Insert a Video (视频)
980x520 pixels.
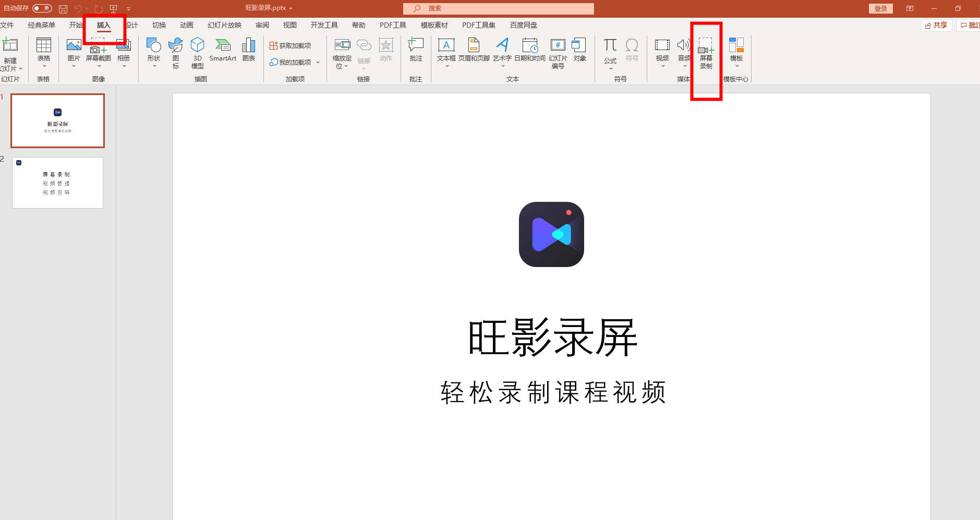pos(662,52)
